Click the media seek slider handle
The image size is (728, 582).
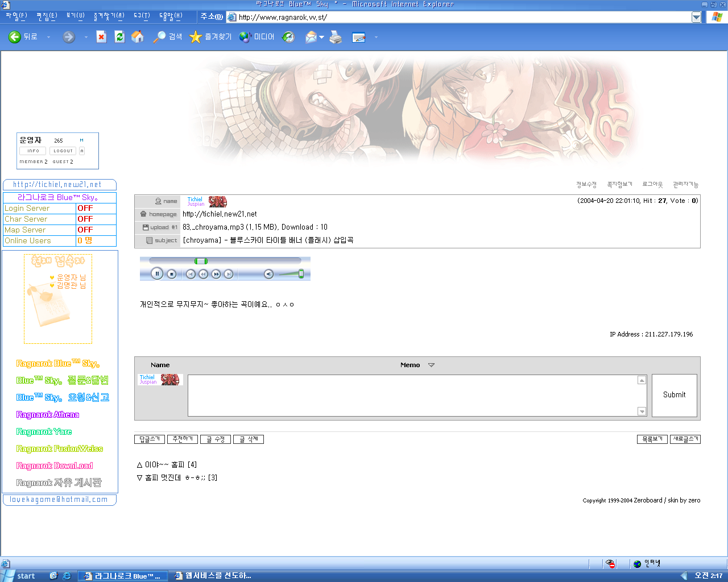click(201, 261)
